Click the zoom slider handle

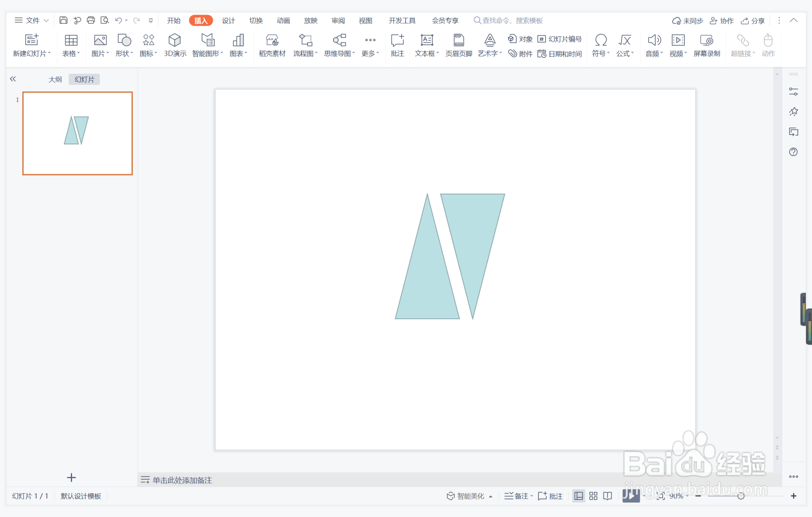741,496
